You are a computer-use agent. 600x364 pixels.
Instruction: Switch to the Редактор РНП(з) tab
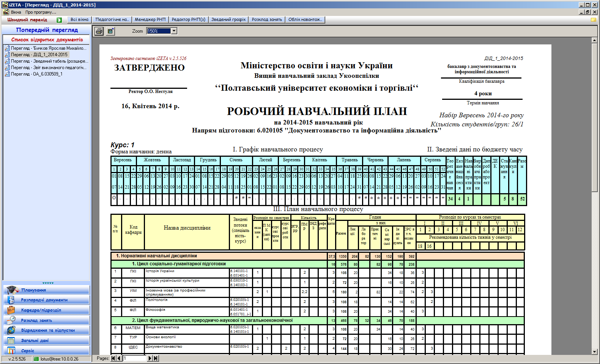coord(189,20)
